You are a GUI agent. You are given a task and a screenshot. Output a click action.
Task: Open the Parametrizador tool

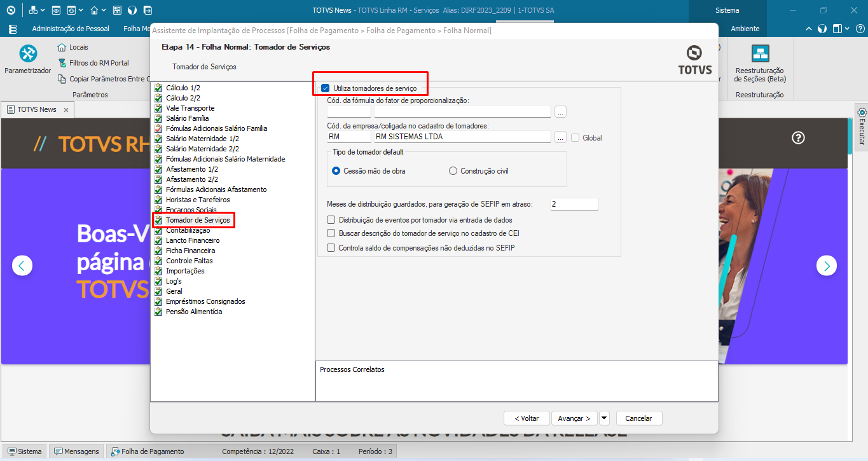click(27, 60)
